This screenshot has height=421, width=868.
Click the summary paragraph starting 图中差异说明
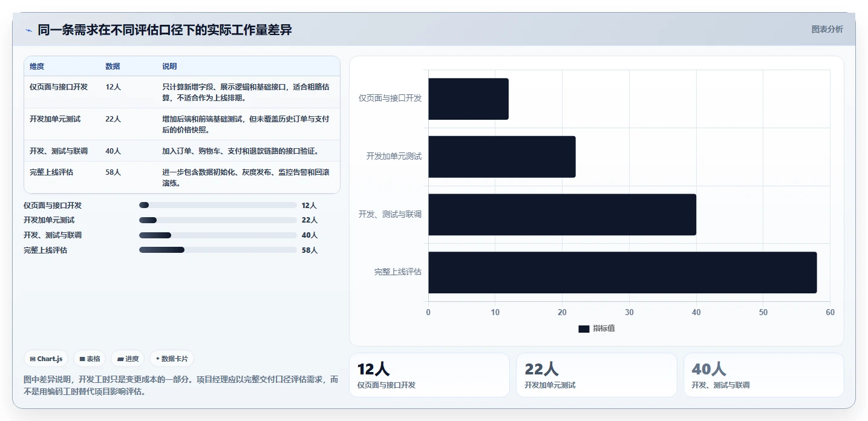coord(181,385)
